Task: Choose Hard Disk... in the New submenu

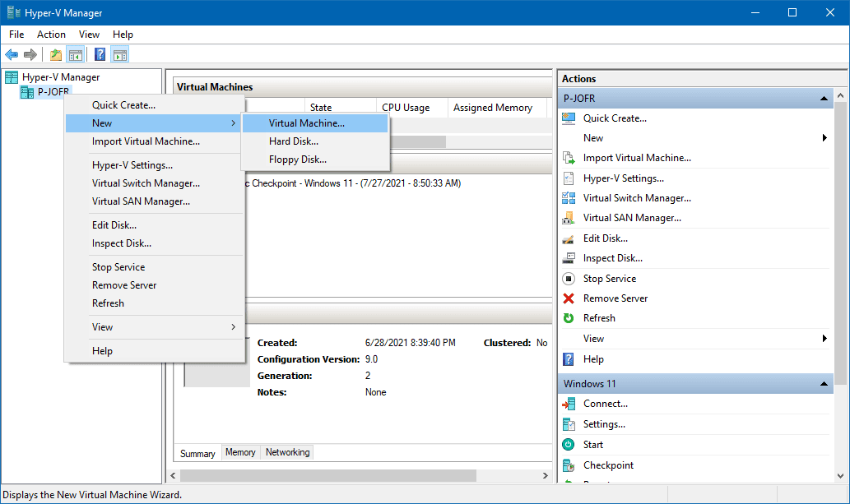Action: point(294,141)
